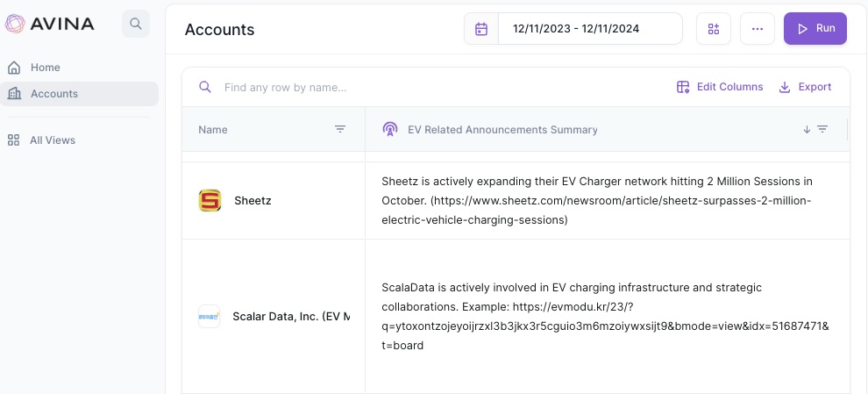Click the Run button
The image size is (868, 394).
(815, 28)
